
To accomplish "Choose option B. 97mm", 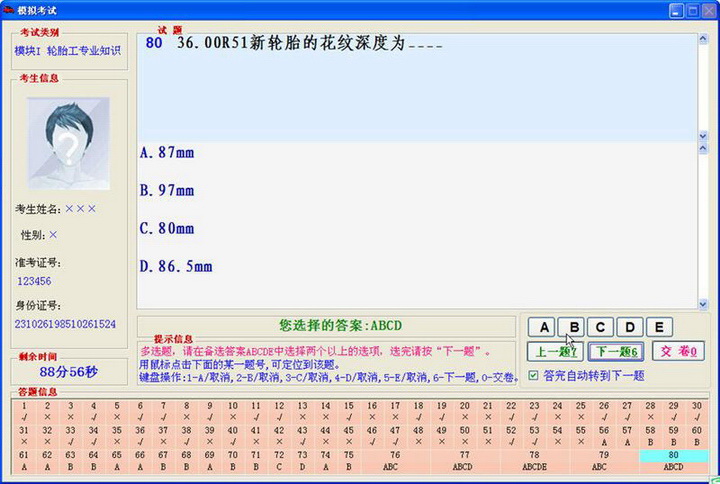I will click(167, 190).
